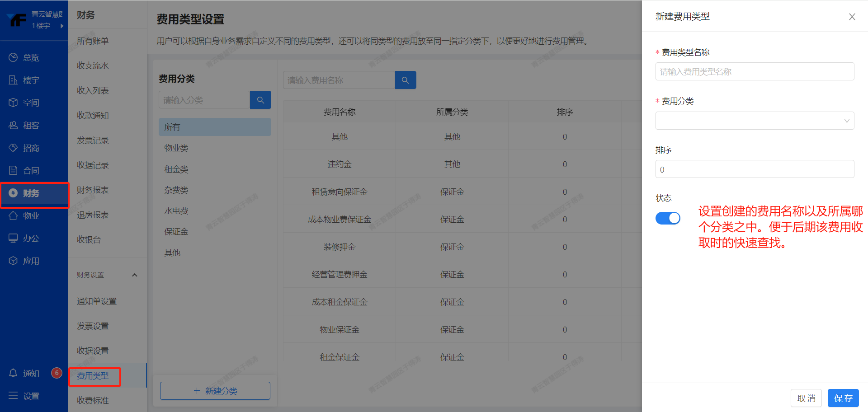
Task: Go to 费用类型 in finance settings
Action: tap(93, 376)
